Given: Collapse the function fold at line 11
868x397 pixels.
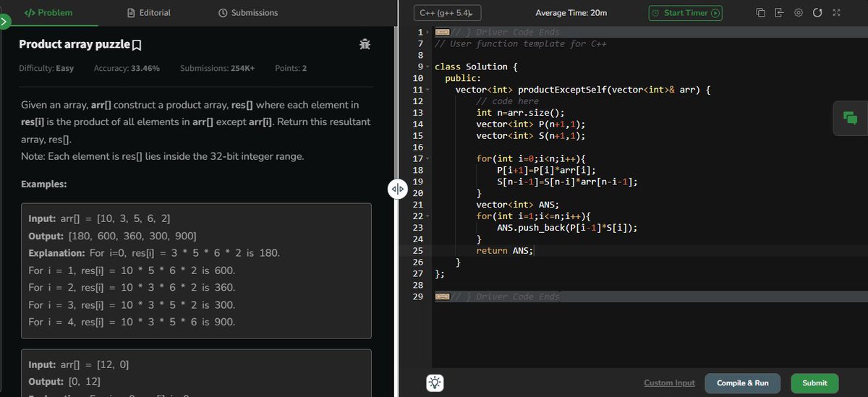Looking at the screenshot, I should pyautogui.click(x=427, y=90).
